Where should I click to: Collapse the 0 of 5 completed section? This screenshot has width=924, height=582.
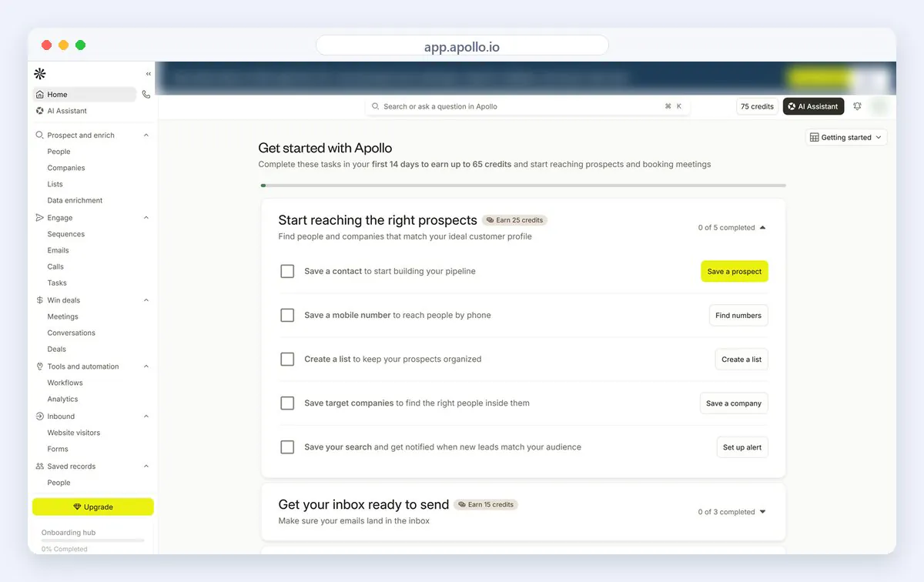tap(732, 228)
